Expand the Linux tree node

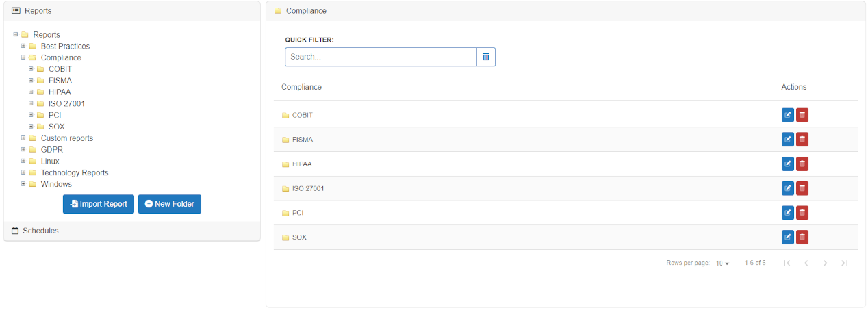(x=23, y=161)
